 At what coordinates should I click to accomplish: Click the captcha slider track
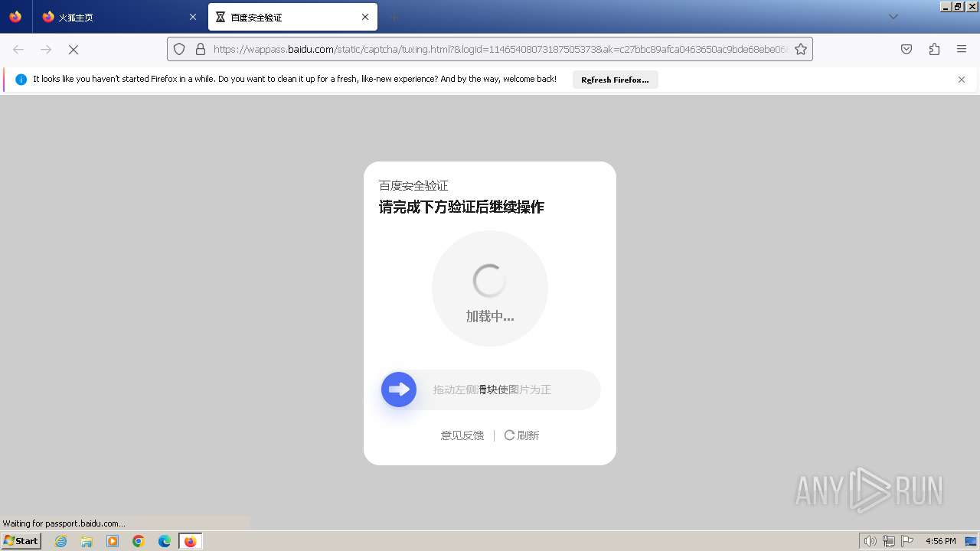(491, 390)
